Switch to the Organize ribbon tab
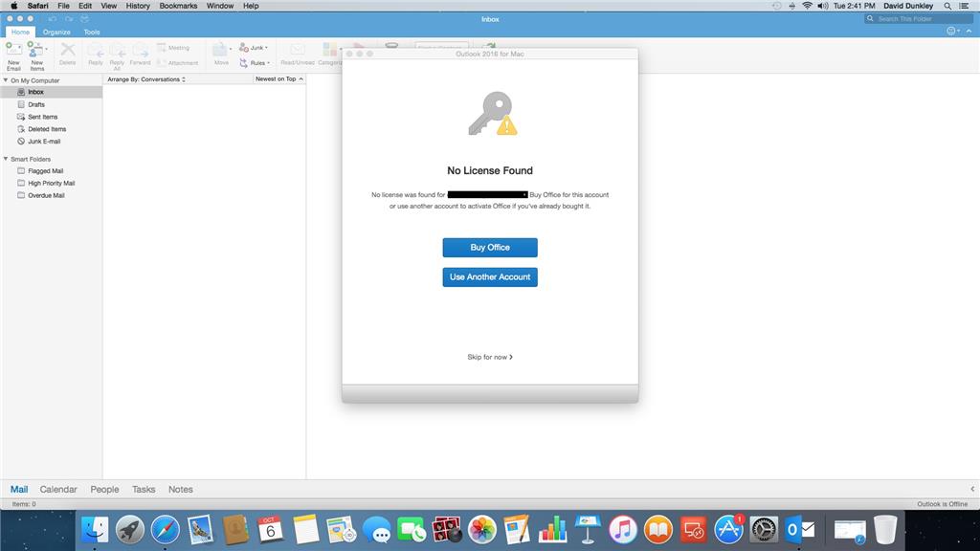This screenshot has height=551, width=980. (x=56, y=32)
